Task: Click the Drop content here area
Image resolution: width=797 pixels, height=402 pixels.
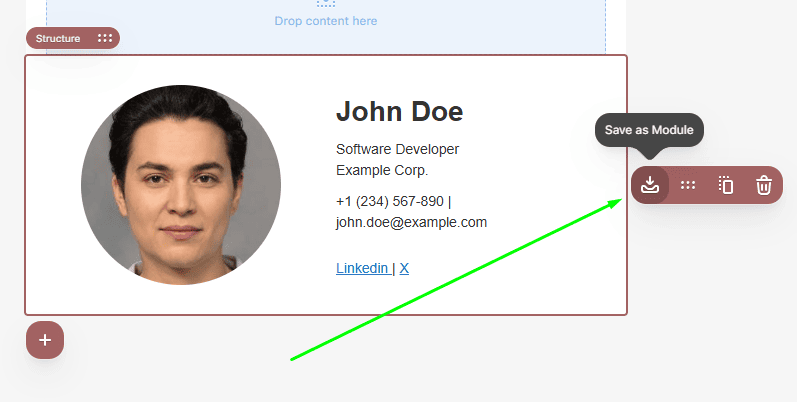Action: coord(326,21)
